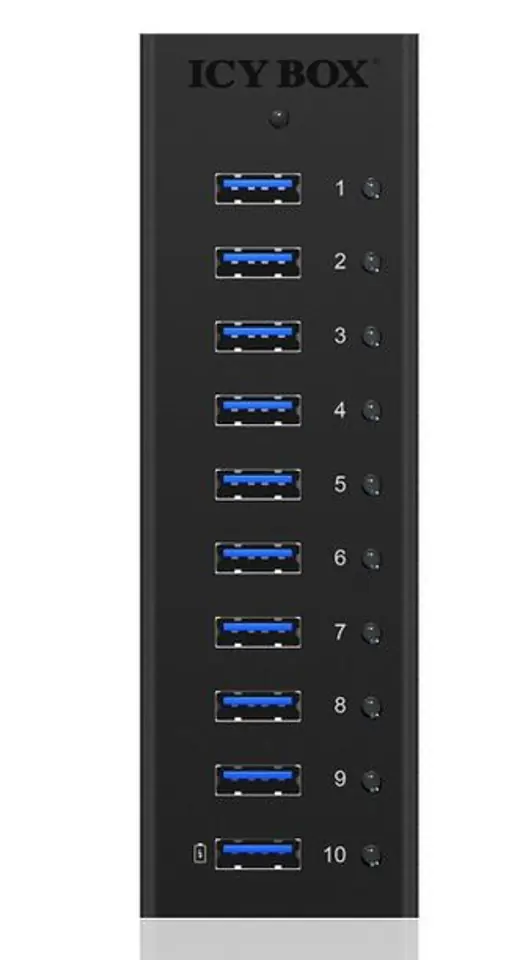Click the ICY BOX logo

click(279, 74)
